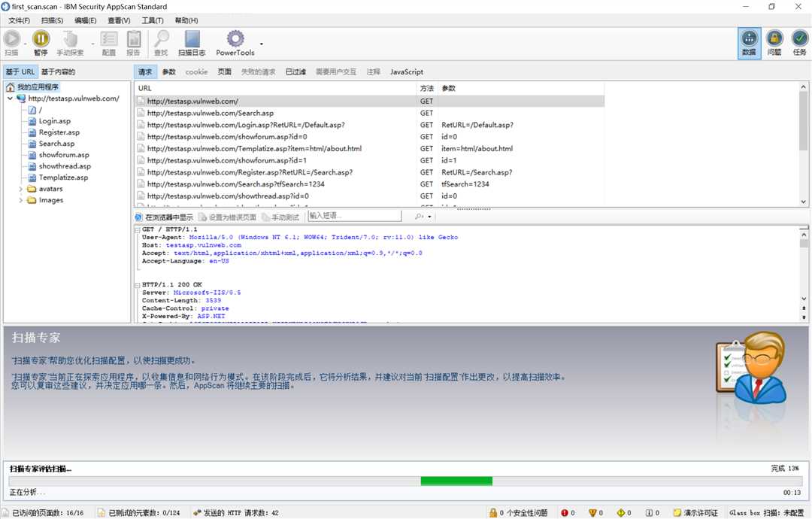Screen dimensions: 812x519
Task: Open the 页面 tab
Action: (224, 72)
